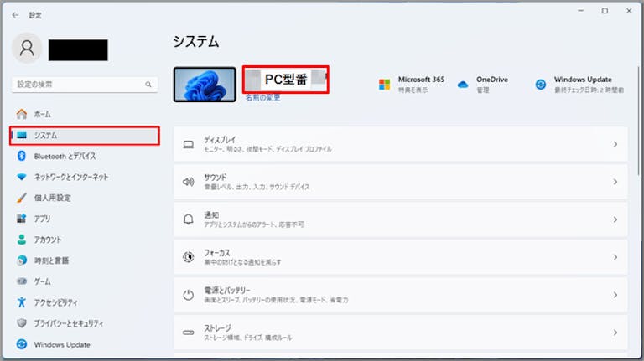Click the サウンド speaker icon
Screen dimensions: 644x361
[189, 182]
